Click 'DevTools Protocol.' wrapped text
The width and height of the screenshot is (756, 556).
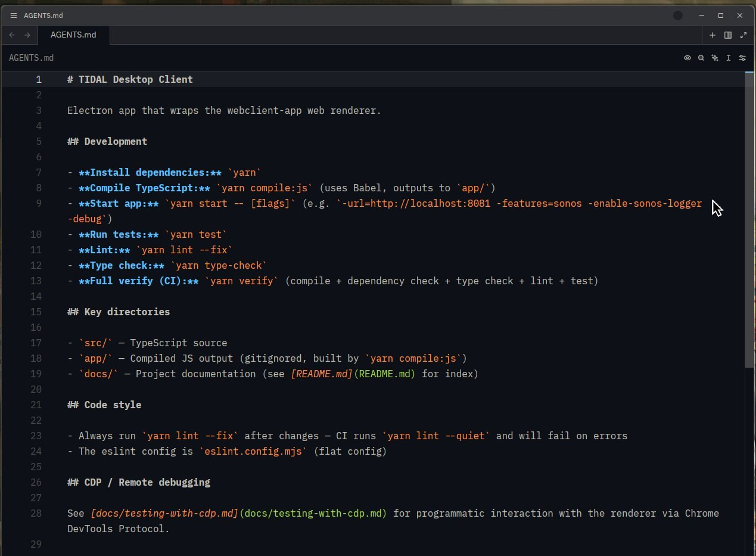(x=119, y=529)
